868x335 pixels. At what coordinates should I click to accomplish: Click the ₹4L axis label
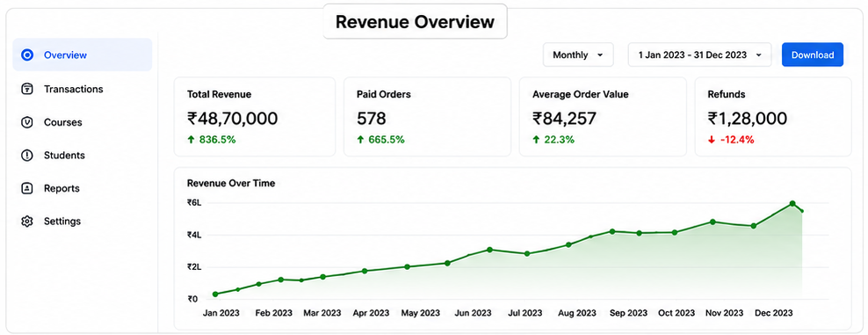194,235
